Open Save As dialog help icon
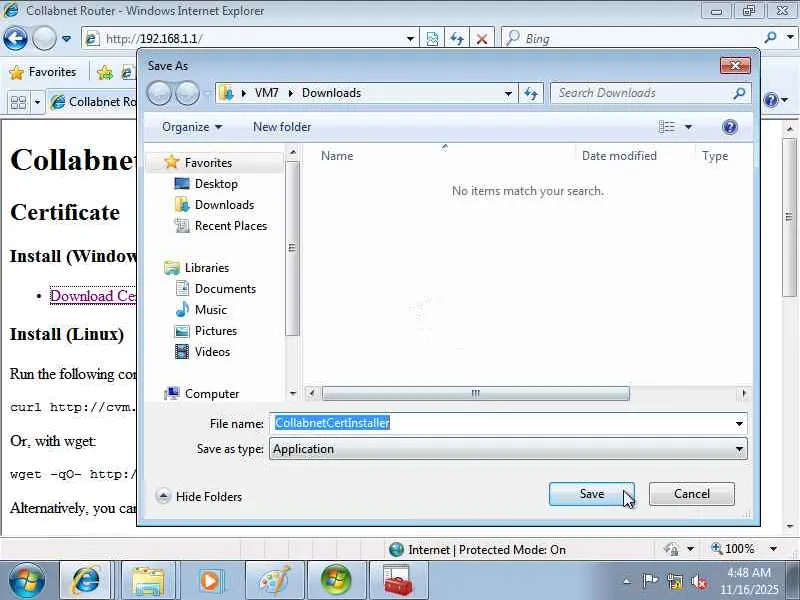This screenshot has width=800, height=600. [730, 127]
